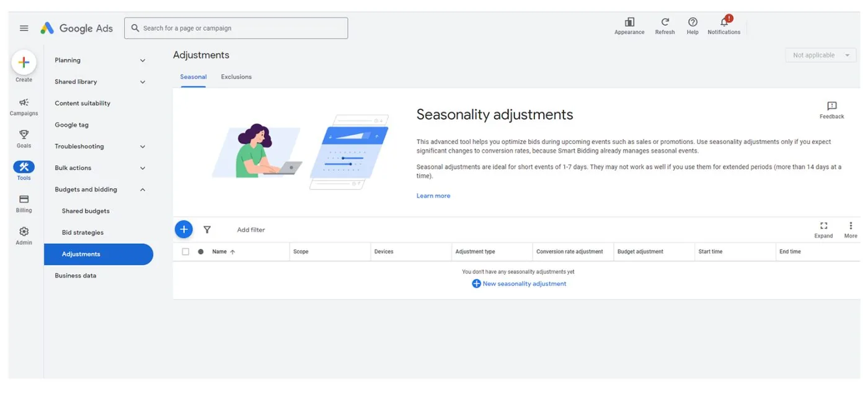Viewport: 868px width, 414px height.
Task: Click the Adjustment type column header
Action: (475, 252)
